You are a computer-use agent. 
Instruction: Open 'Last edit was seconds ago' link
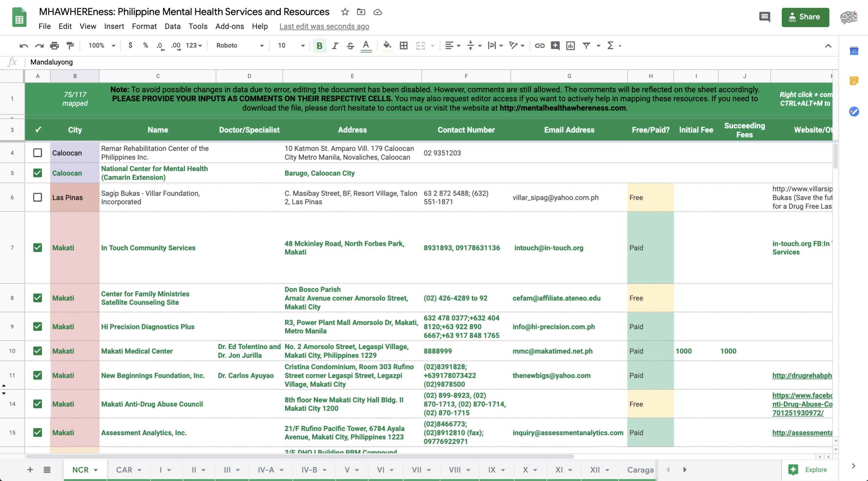tap(324, 26)
